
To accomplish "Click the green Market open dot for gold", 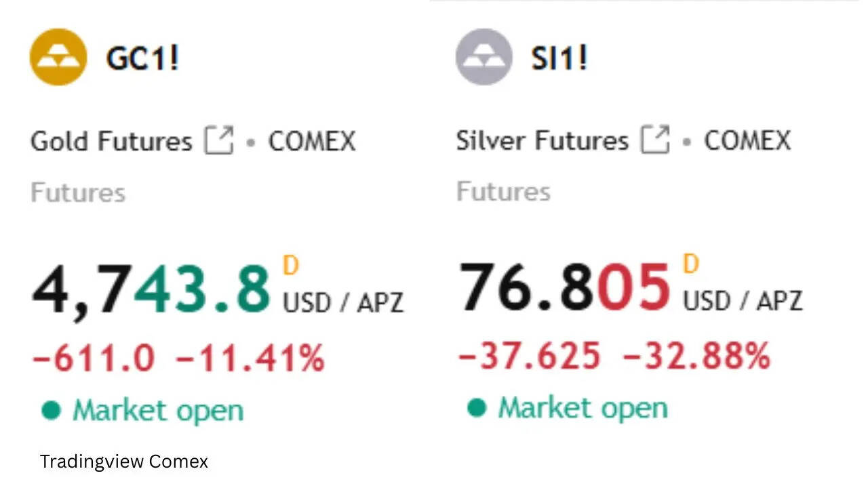I will [x=51, y=410].
